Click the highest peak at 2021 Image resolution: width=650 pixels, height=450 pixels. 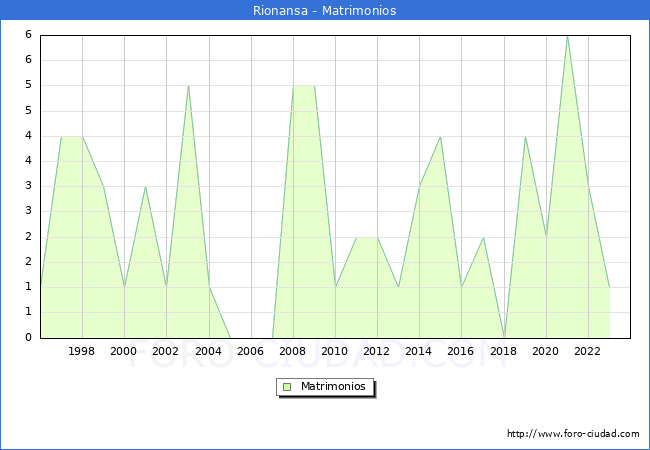(567, 36)
